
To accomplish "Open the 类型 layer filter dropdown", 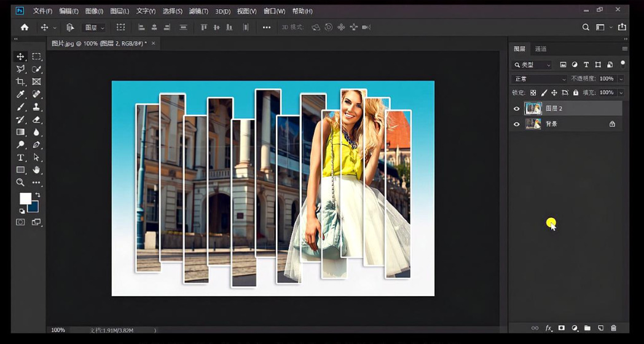I will tap(532, 65).
